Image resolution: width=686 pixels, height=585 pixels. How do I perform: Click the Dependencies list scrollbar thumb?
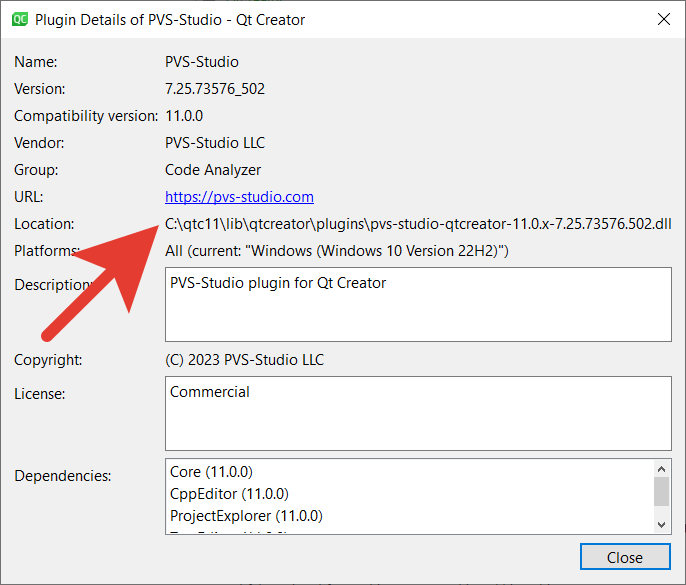coord(661,491)
